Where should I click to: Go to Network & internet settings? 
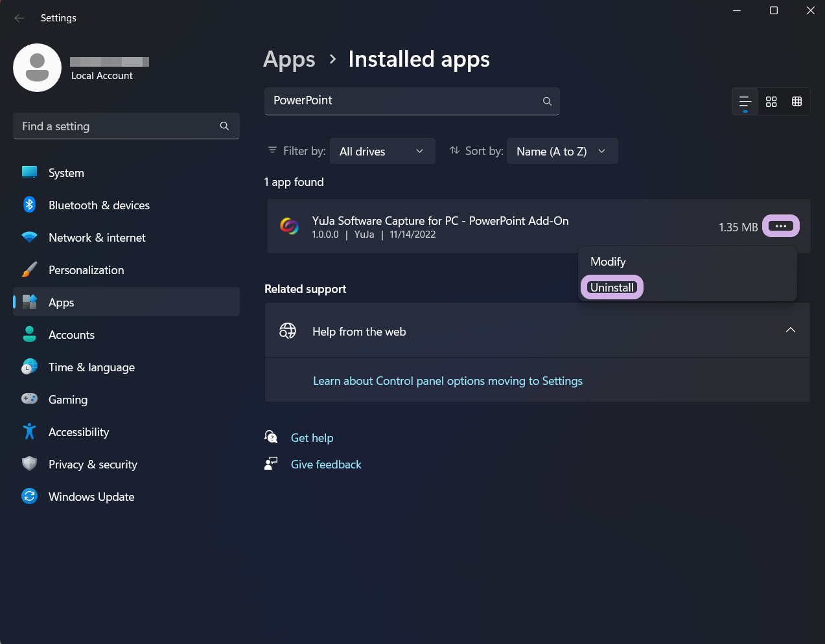126,238
